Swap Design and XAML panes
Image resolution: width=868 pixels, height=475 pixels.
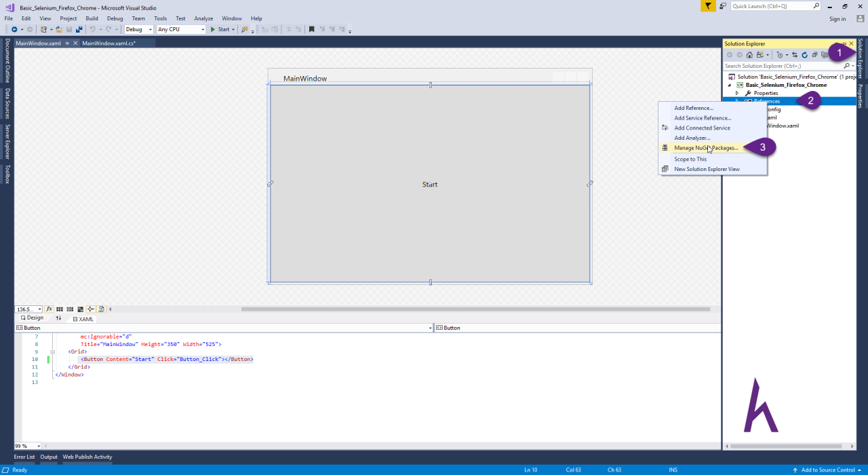58,318
